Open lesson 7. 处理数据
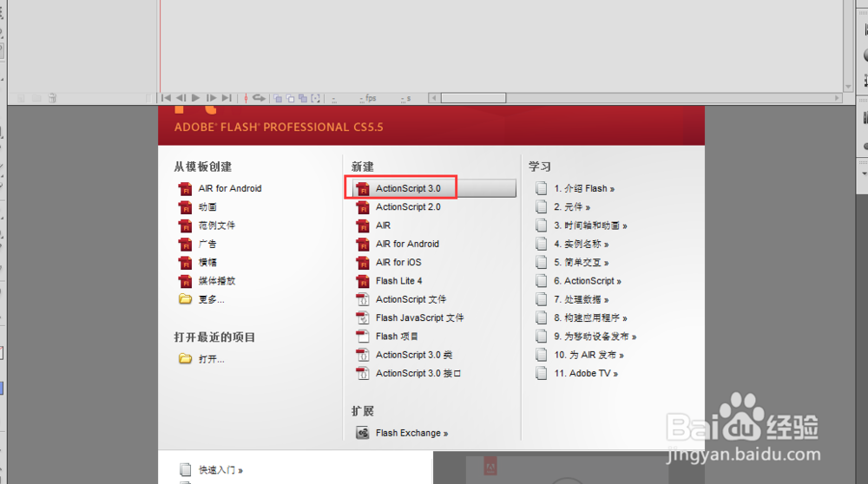868x484 pixels. click(x=582, y=300)
